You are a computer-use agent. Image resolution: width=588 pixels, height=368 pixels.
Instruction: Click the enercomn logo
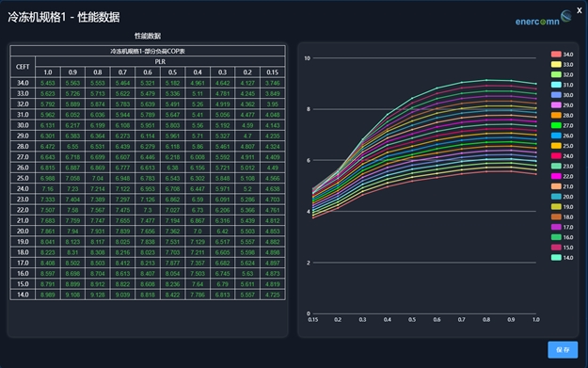click(x=543, y=19)
